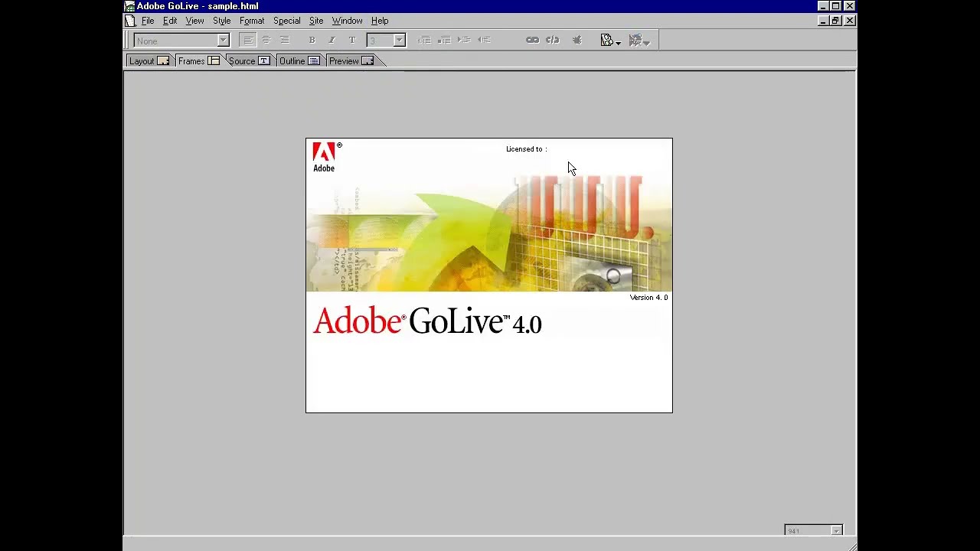This screenshot has width=980, height=551.
Task: Click the 'Licensed to :' text
Action: click(526, 149)
